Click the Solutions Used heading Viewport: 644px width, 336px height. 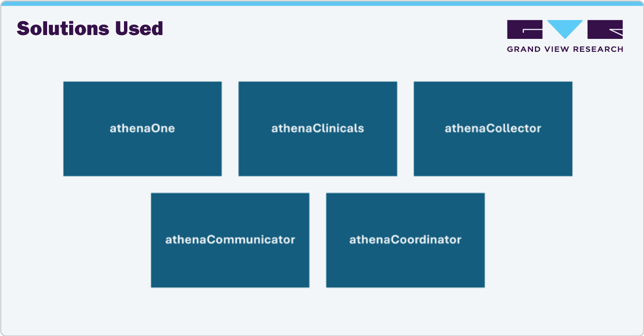tap(90, 29)
